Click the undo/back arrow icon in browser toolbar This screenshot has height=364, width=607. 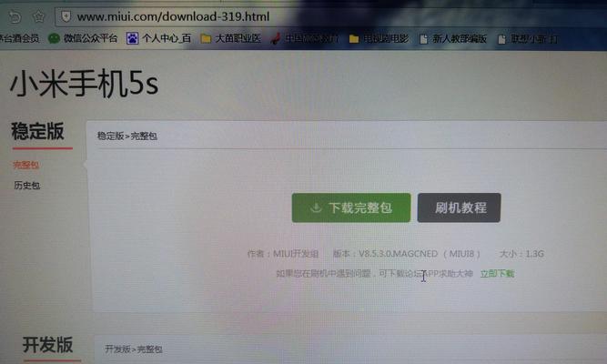(x=15, y=17)
